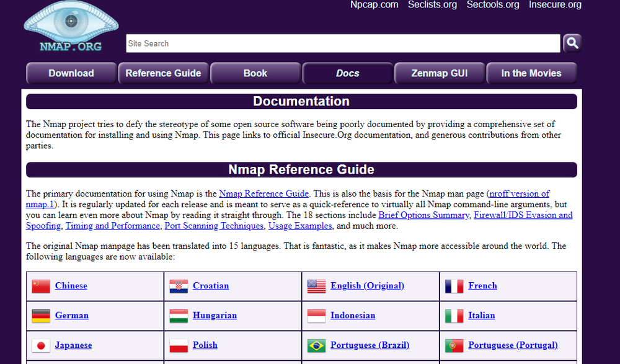Image resolution: width=620 pixels, height=364 pixels.
Task: Open the Reference Guide tab
Action: [163, 73]
